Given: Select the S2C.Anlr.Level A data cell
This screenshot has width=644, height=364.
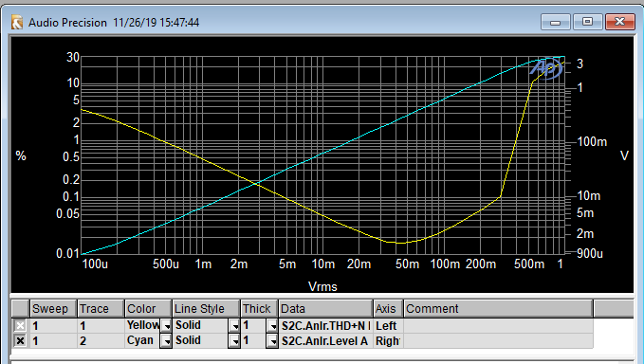Looking at the screenshot, I should click(x=325, y=340).
